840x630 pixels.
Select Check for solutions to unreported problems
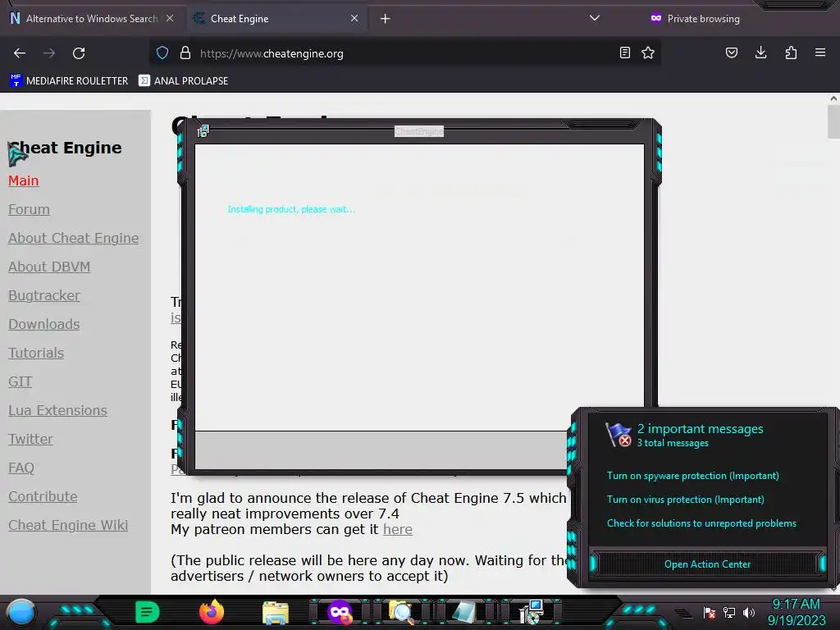[701, 523]
